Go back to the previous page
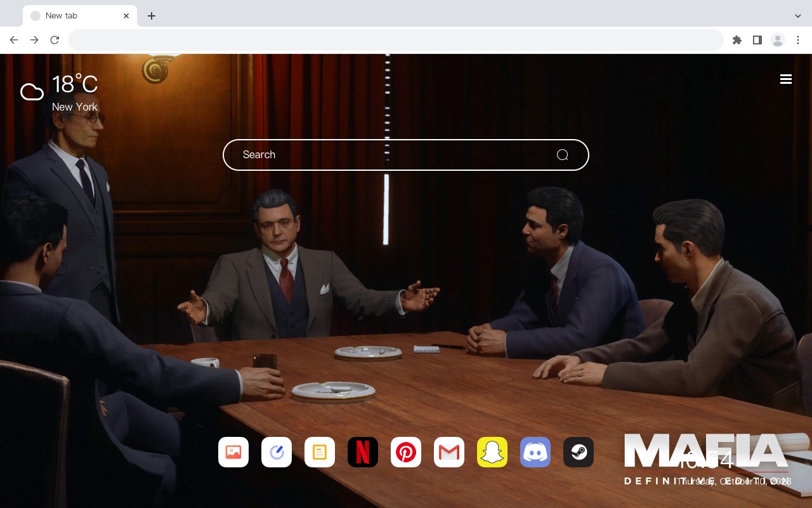 pos(14,40)
